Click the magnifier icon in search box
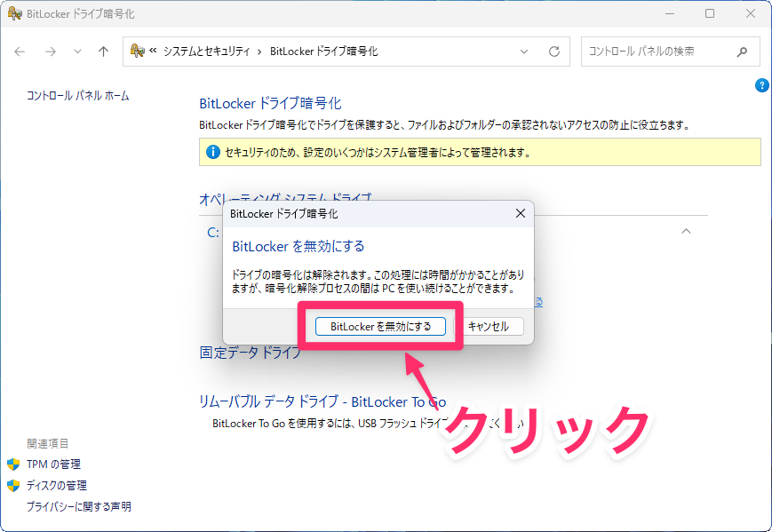The image size is (772, 532). 743,52
